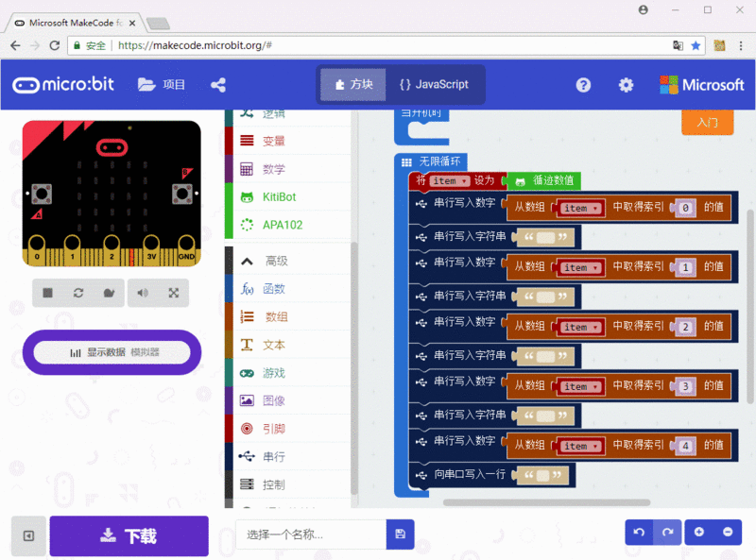
Task: Open the APA102 category
Action: pyautogui.click(x=288, y=225)
